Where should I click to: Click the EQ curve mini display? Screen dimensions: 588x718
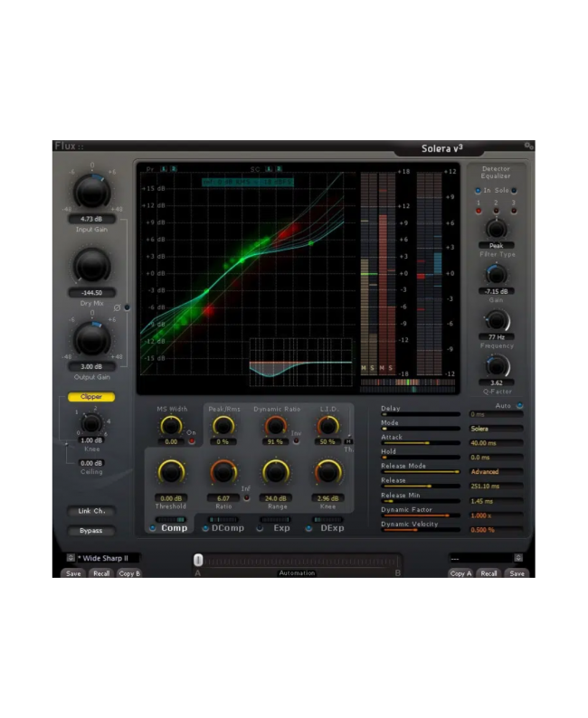[x=301, y=364]
